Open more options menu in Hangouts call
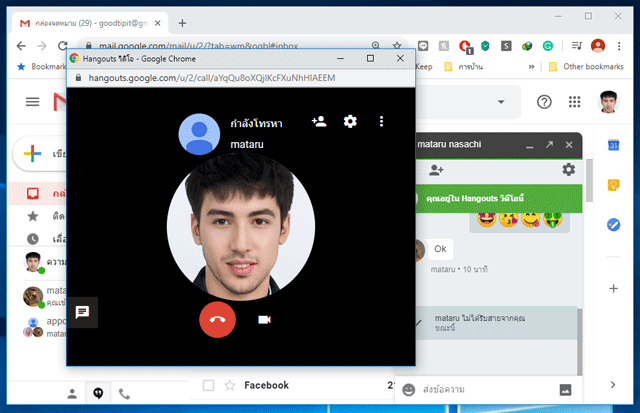 coord(381,121)
